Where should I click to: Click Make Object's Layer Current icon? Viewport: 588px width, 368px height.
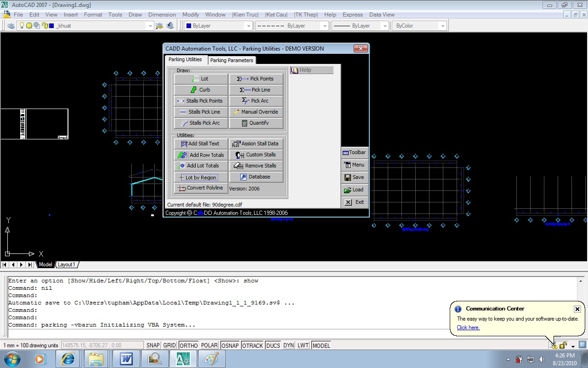coord(159,26)
